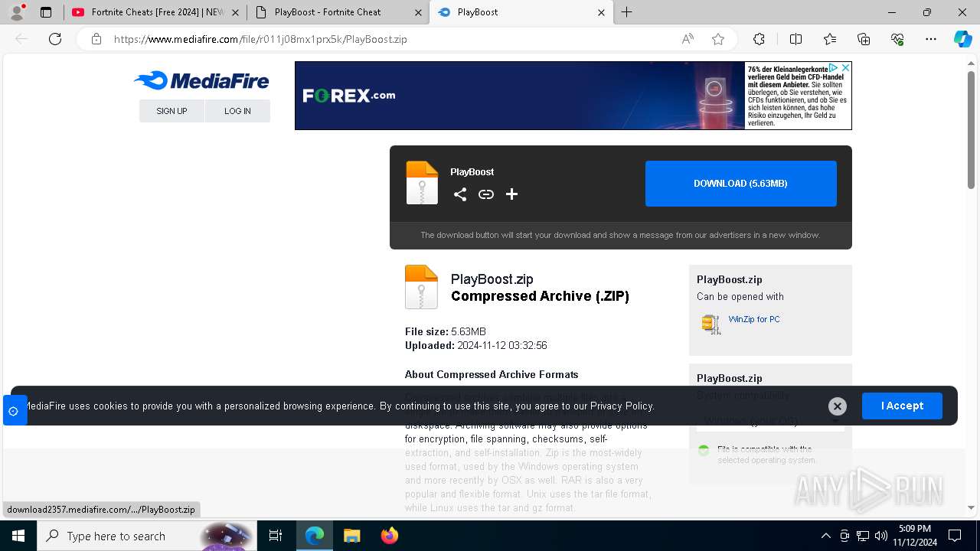Open the notifications center icon
This screenshot has height=551, width=980.
click(x=955, y=536)
